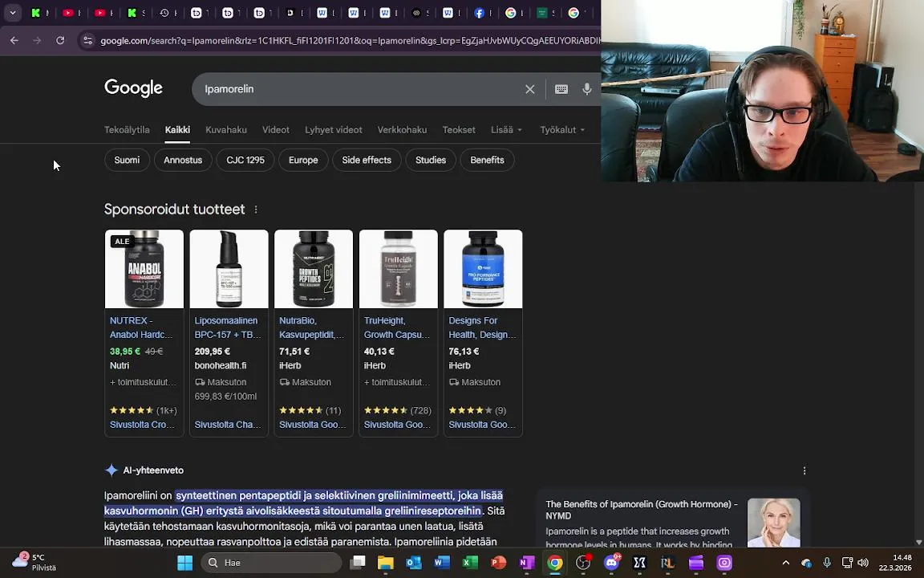924x578 pixels.
Task: Reload the current page
Action: (60, 41)
